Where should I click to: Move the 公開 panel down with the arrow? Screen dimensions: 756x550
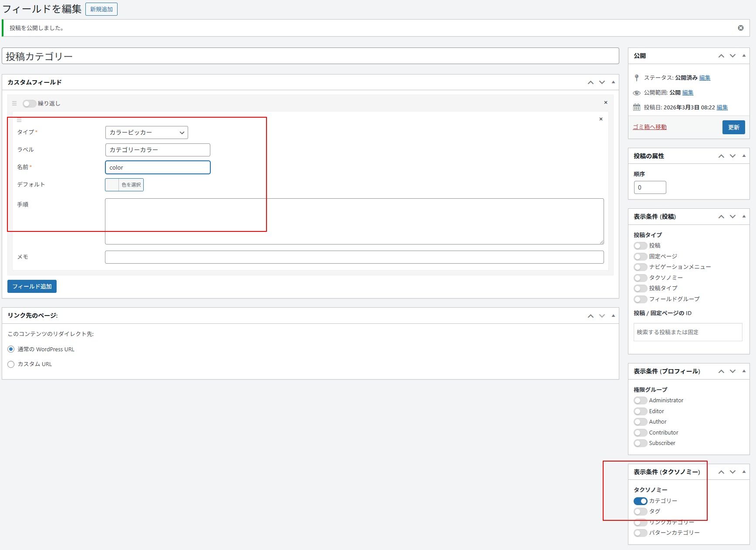[x=732, y=56]
